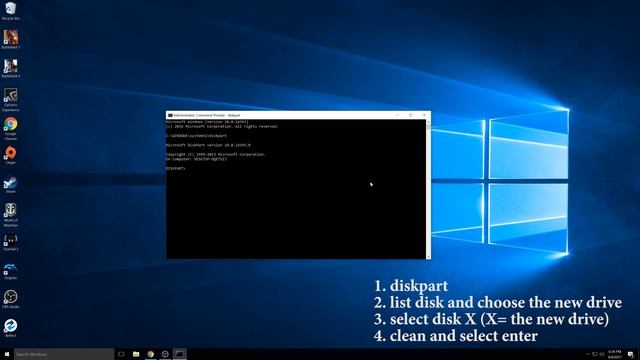This screenshot has width=640, height=360.
Task: Select the Steam desktop shortcut
Action: click(x=11, y=184)
